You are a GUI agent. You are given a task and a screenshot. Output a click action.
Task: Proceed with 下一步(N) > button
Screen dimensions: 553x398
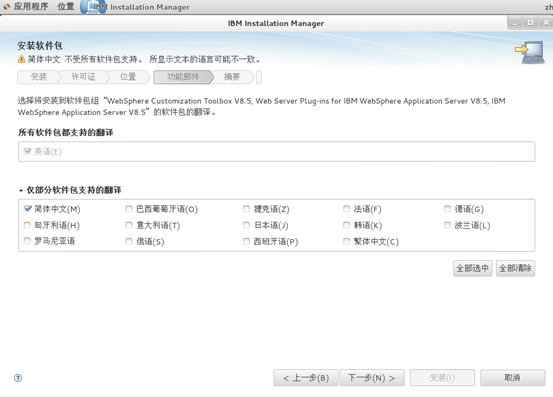point(372,378)
